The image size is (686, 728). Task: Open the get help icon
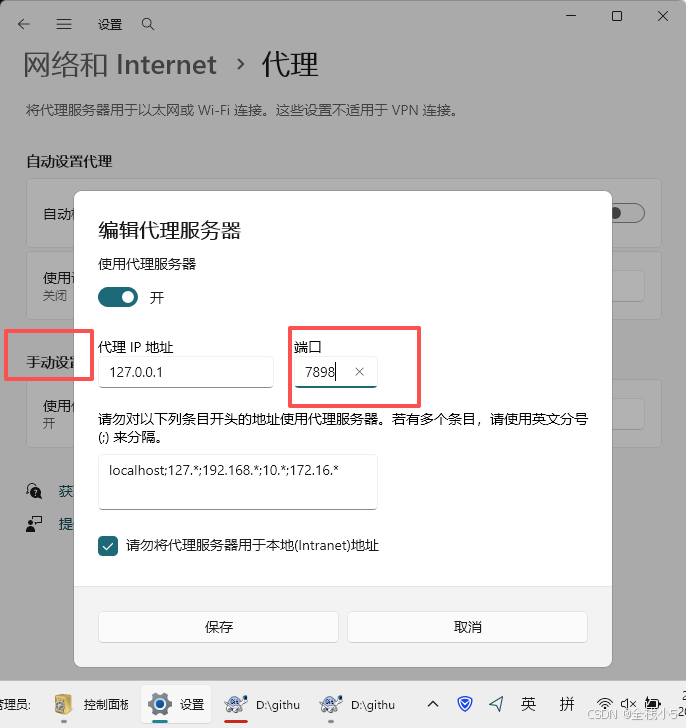coord(34,491)
